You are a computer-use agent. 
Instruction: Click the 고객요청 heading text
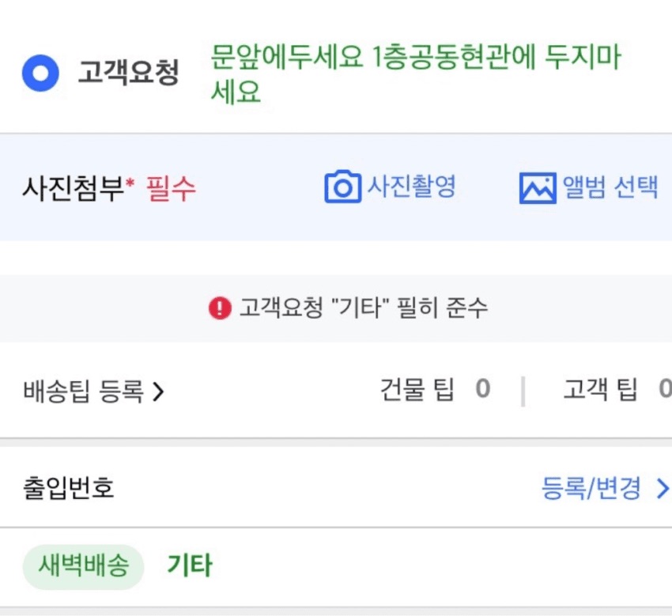tap(128, 74)
